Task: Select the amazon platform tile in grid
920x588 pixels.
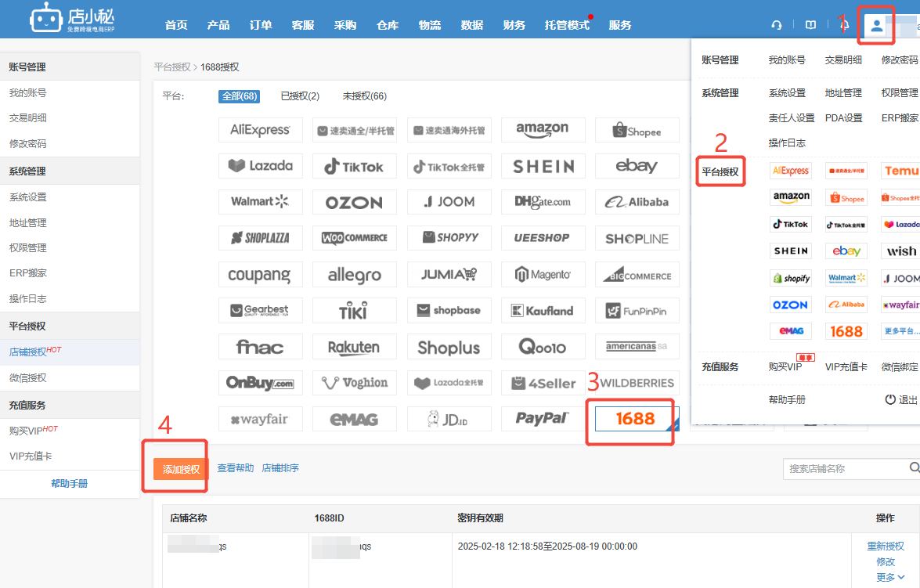Action: pyautogui.click(x=543, y=130)
